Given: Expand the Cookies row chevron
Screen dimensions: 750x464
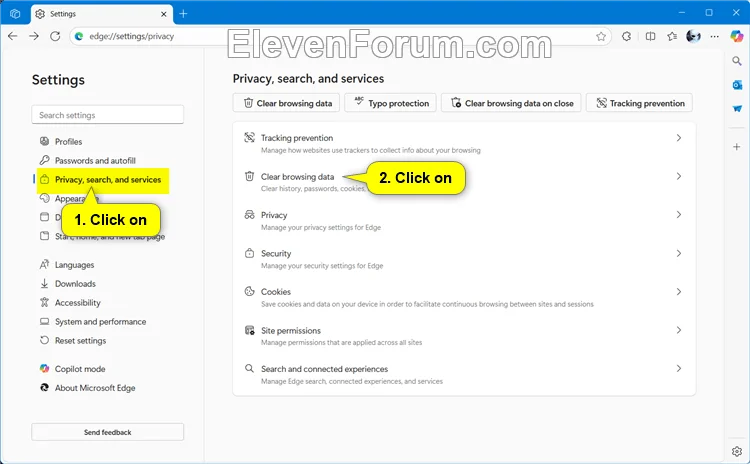Looking at the screenshot, I should [x=679, y=291].
